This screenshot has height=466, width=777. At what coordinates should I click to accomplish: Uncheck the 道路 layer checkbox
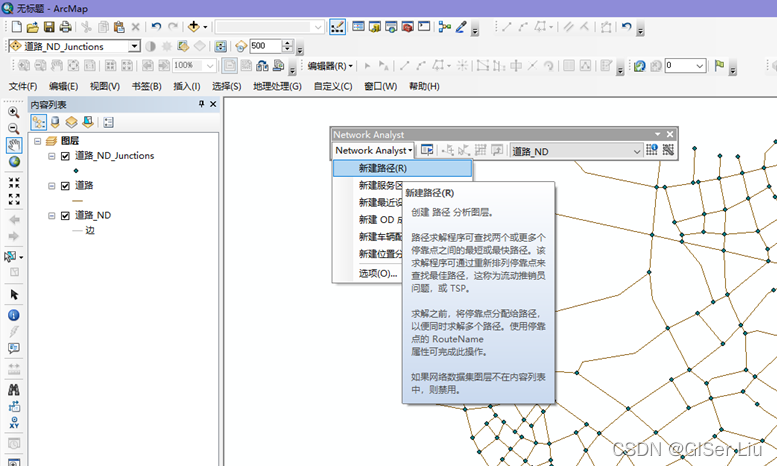[x=65, y=186]
